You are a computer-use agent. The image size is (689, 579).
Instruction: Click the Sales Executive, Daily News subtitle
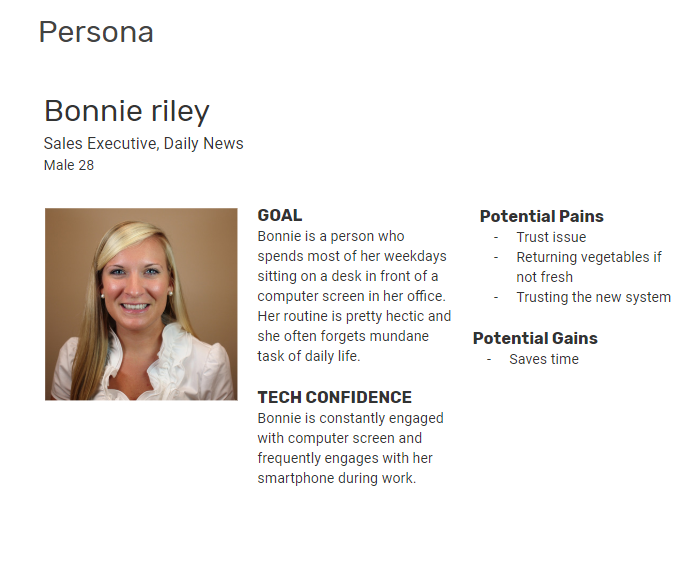tap(143, 143)
